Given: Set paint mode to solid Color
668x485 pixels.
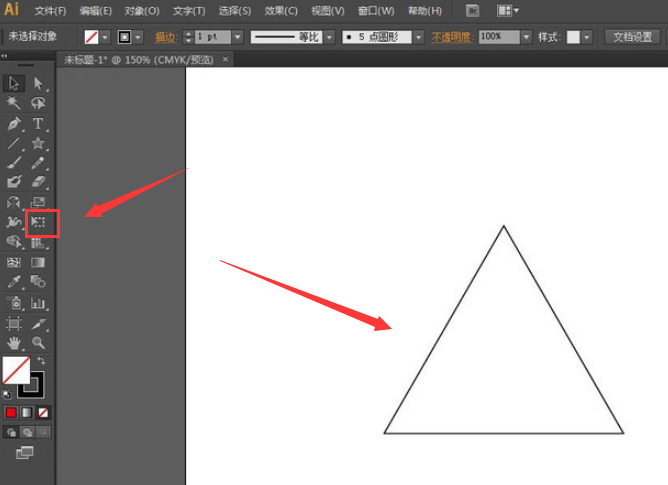Looking at the screenshot, I should coord(11,413).
